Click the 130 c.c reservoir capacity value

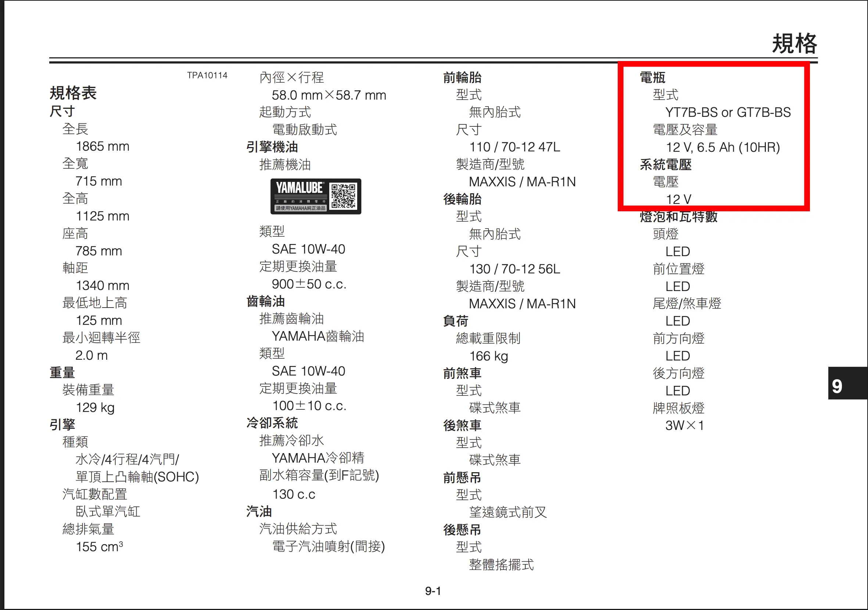tap(294, 494)
